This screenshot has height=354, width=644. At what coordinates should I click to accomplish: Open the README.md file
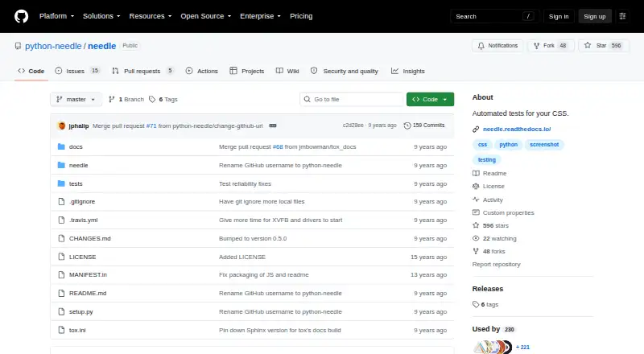pos(88,293)
